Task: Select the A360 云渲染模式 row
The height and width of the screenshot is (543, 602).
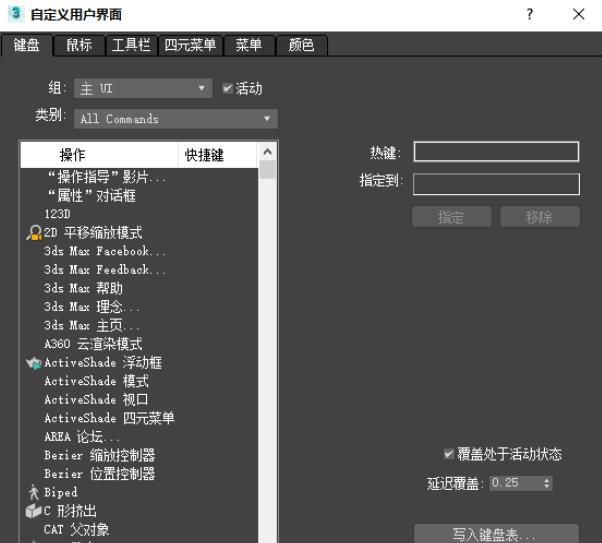Action: pyautogui.click(x=139, y=344)
